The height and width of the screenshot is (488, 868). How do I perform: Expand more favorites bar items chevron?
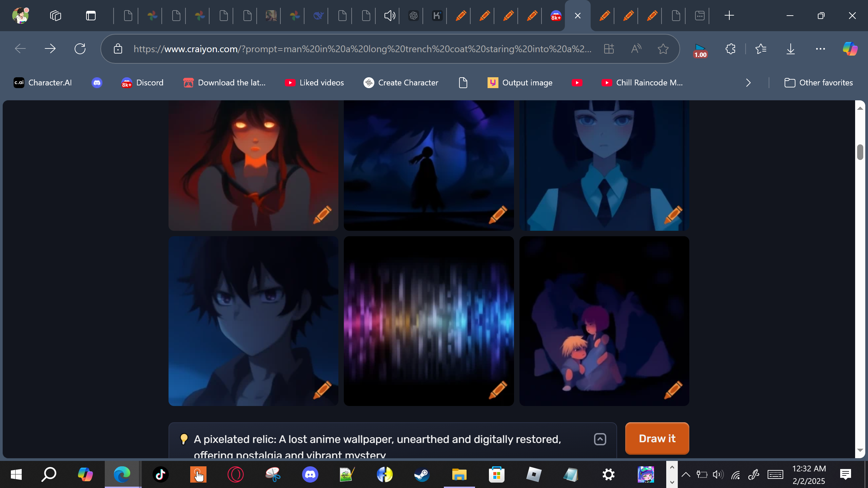coord(748,83)
